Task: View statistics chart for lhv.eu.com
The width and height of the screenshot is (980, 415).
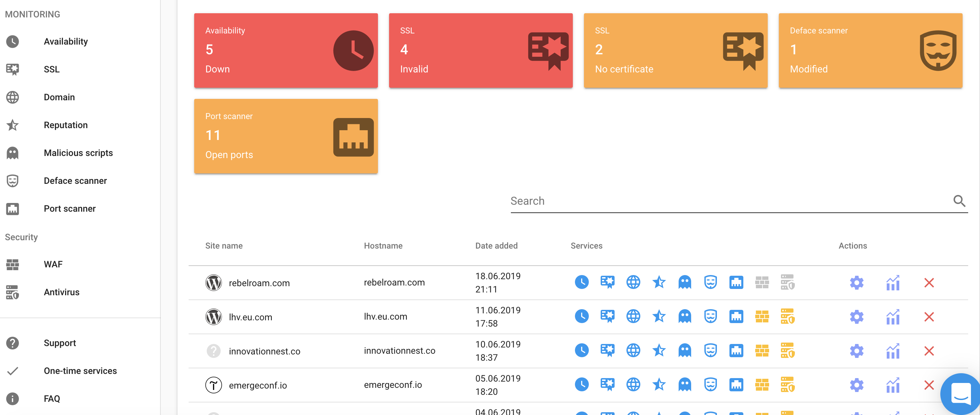Action: point(893,317)
